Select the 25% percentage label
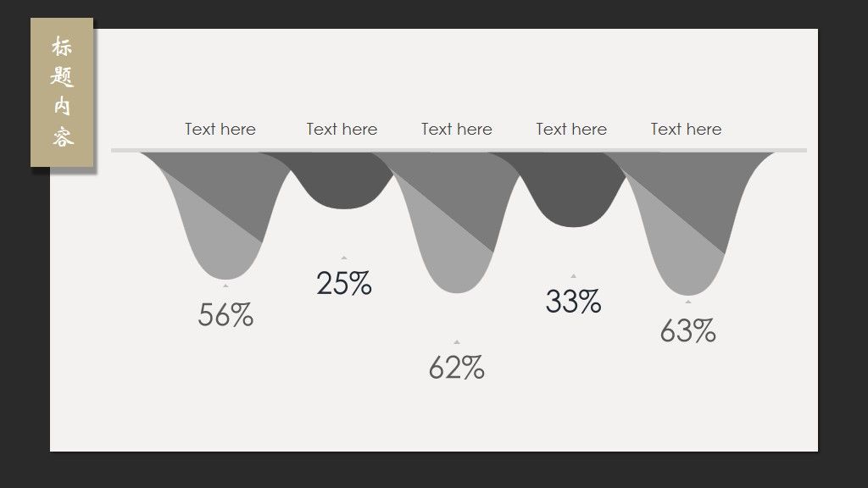Screen dimensions: 868x488 [x=344, y=283]
